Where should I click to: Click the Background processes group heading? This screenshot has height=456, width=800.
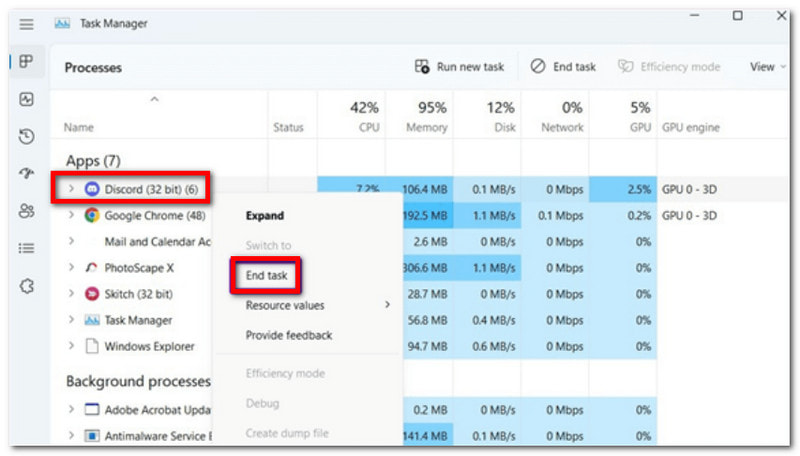pos(138,382)
